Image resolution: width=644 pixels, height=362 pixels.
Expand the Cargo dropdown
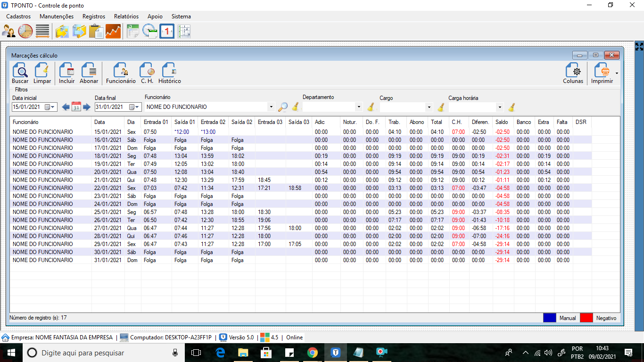tap(429, 107)
